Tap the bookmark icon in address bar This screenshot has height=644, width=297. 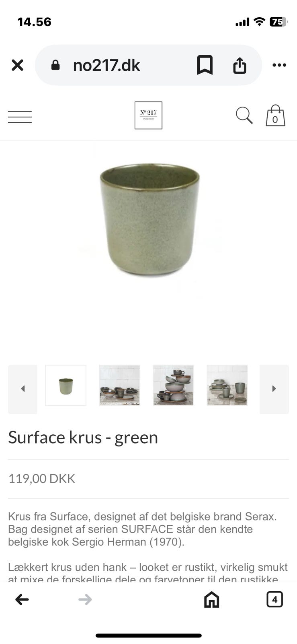pyautogui.click(x=205, y=65)
